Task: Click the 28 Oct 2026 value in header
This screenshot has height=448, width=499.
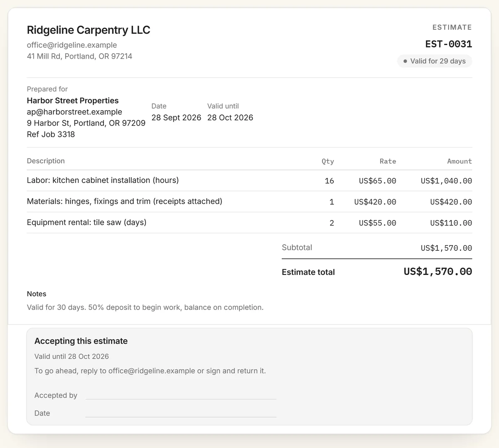Action: [230, 118]
